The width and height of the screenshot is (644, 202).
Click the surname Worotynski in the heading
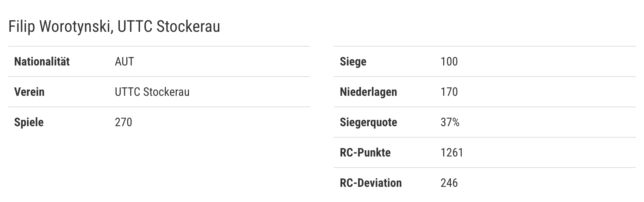76,27
